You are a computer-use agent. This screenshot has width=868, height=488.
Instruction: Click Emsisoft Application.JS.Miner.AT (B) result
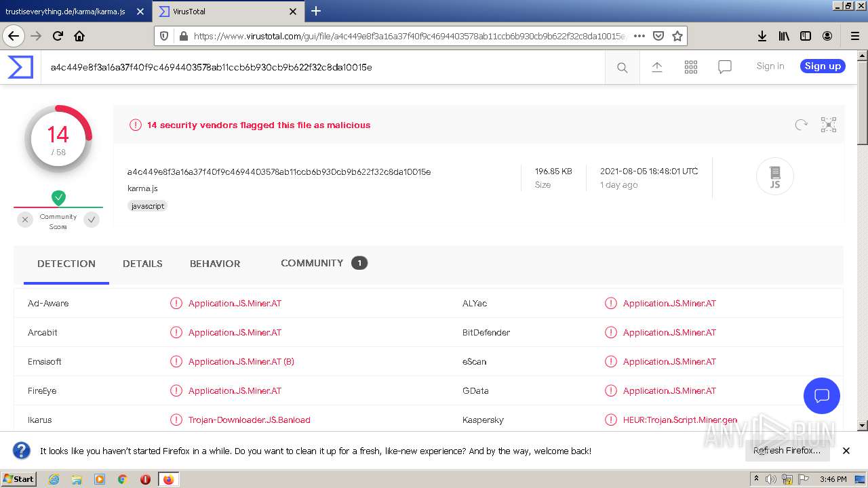tap(241, 361)
